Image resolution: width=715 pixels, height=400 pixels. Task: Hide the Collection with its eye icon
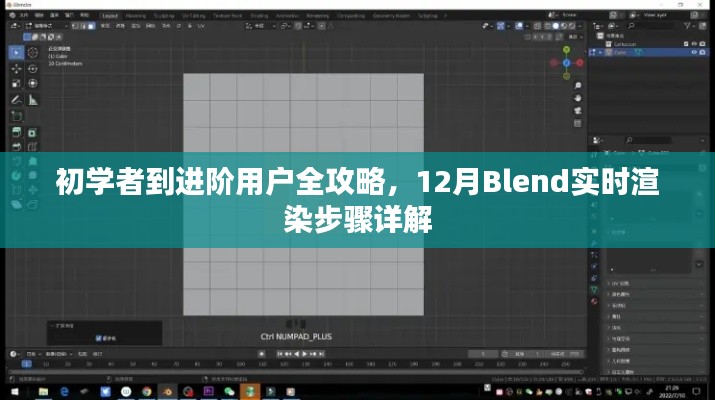coord(694,44)
